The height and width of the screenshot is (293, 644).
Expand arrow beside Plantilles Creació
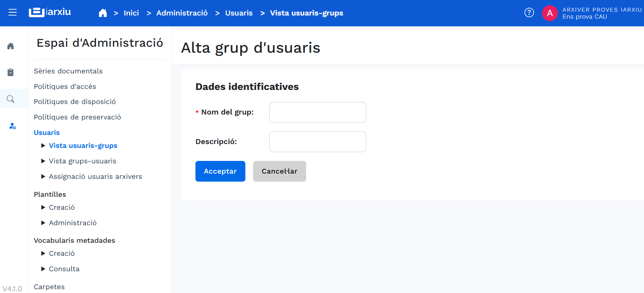pos(43,207)
